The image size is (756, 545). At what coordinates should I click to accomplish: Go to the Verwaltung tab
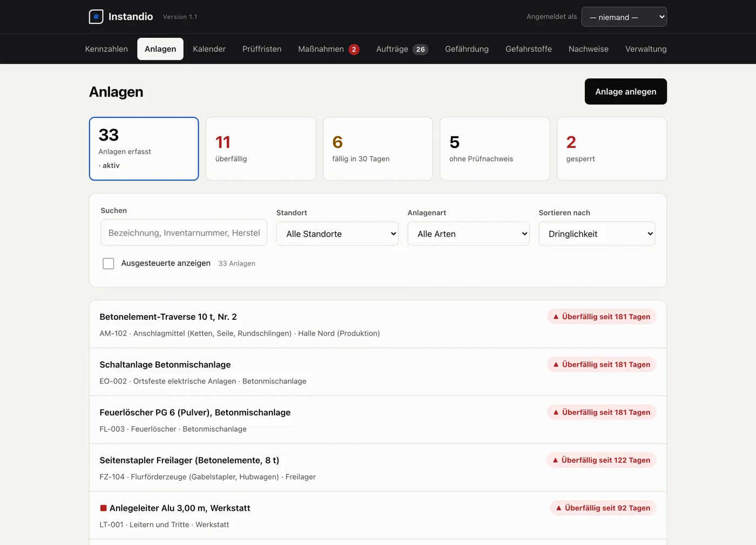coord(646,49)
